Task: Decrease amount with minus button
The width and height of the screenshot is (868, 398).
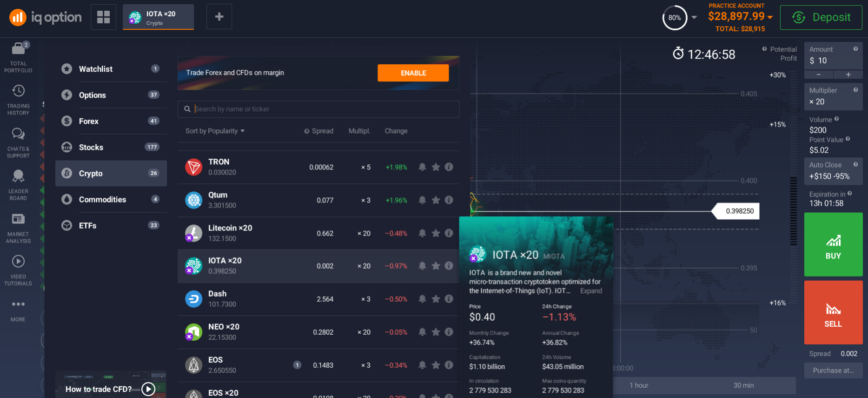Action: click(819, 74)
